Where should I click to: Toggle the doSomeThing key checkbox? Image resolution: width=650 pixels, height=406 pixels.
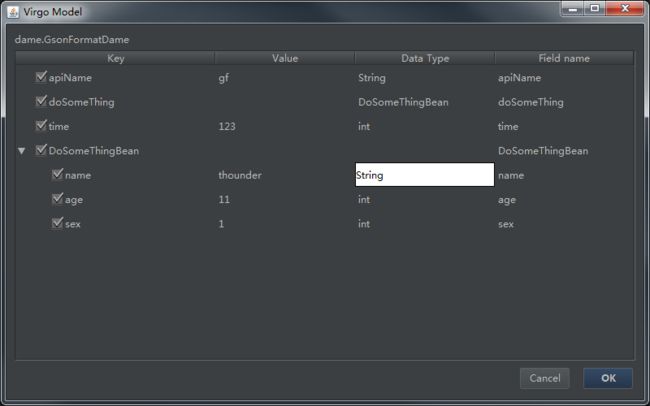click(x=41, y=101)
